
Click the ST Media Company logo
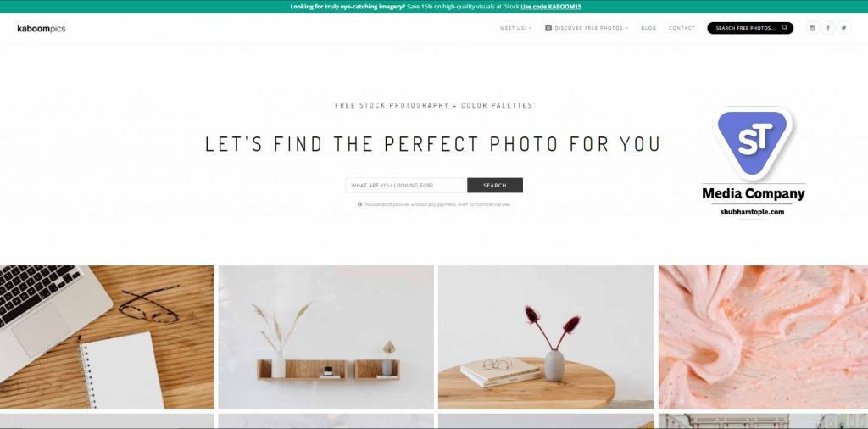click(x=754, y=162)
